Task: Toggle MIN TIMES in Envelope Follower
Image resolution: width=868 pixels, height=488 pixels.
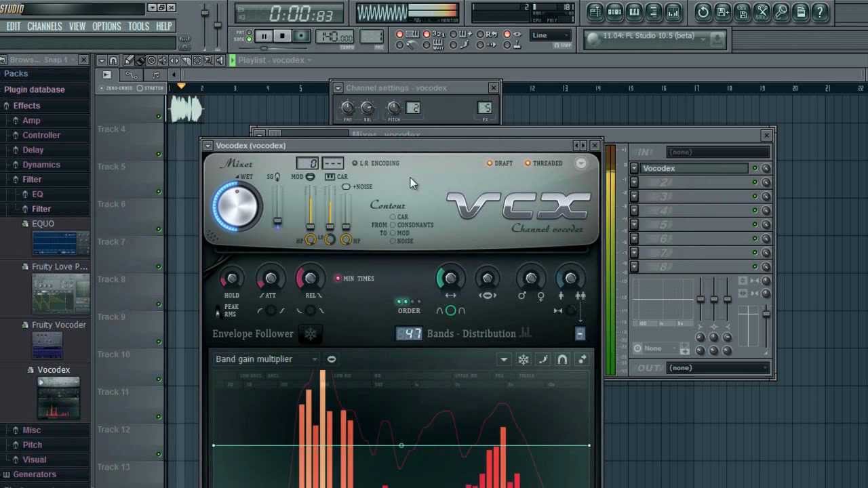Action: click(338, 279)
